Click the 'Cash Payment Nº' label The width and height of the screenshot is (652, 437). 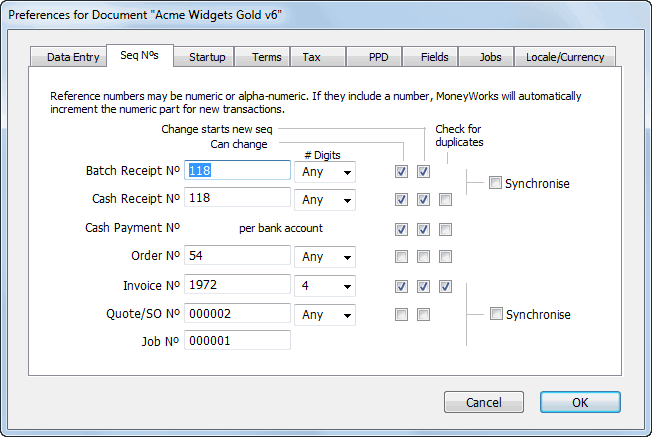pyautogui.click(x=133, y=228)
